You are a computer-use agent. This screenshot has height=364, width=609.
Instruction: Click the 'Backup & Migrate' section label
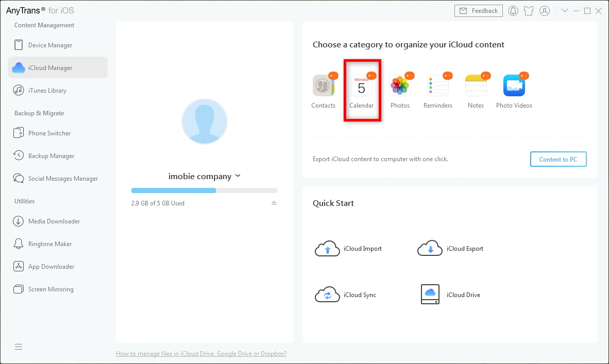(x=39, y=113)
